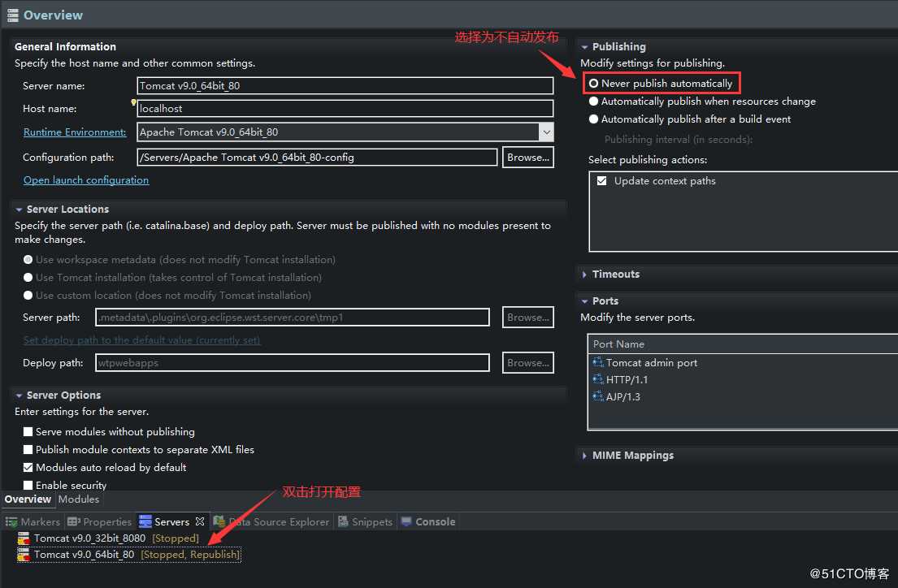Collapse the Ports section
The image size is (898, 588).
pos(584,301)
